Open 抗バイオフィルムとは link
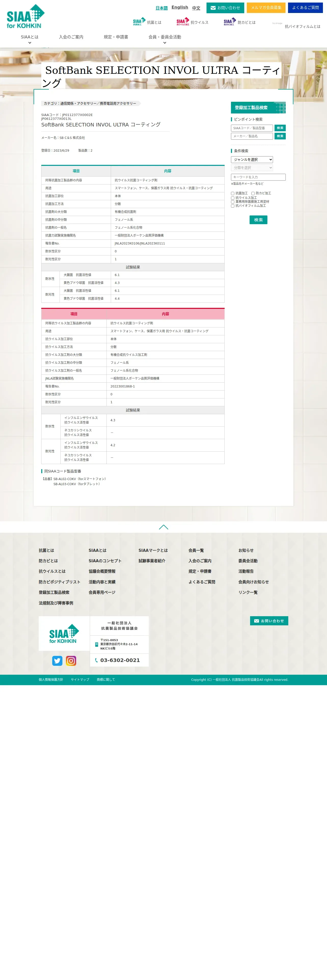This screenshot has height=980, width=327. click(302, 27)
